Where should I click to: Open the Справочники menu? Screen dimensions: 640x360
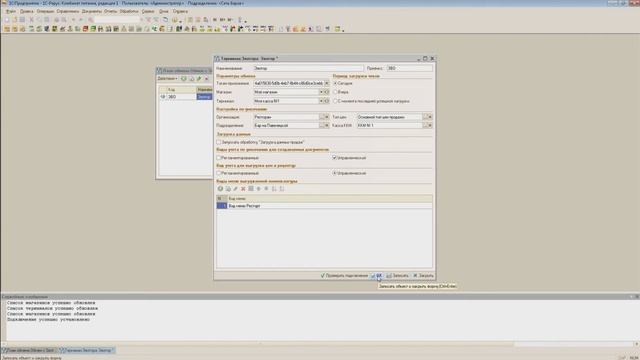coord(68,11)
